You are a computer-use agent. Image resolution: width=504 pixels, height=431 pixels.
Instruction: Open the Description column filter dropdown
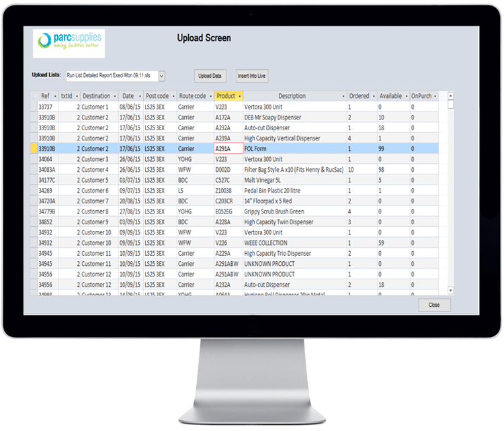(x=343, y=97)
